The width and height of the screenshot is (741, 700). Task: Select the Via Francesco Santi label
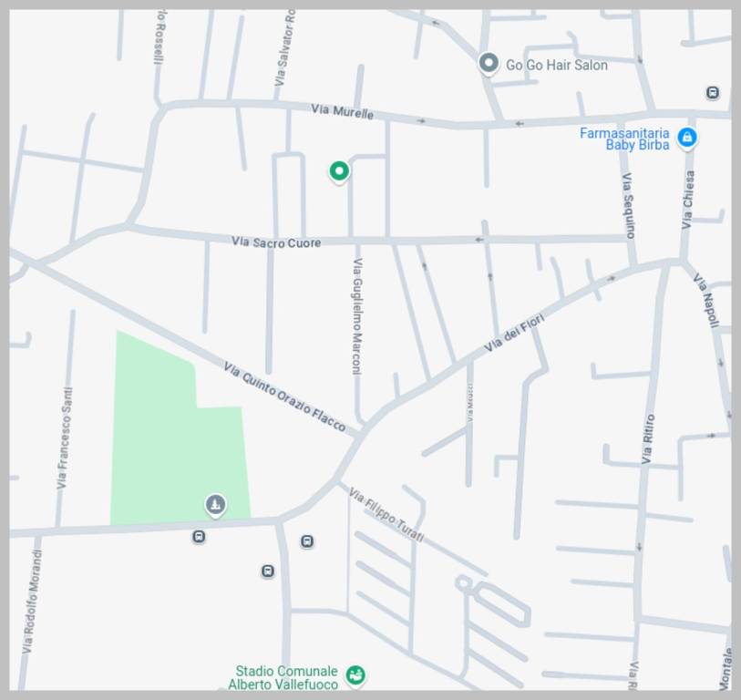click(x=65, y=438)
